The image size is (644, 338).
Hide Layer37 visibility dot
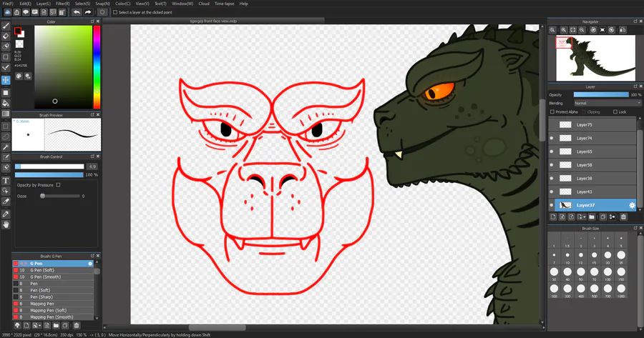(x=552, y=205)
